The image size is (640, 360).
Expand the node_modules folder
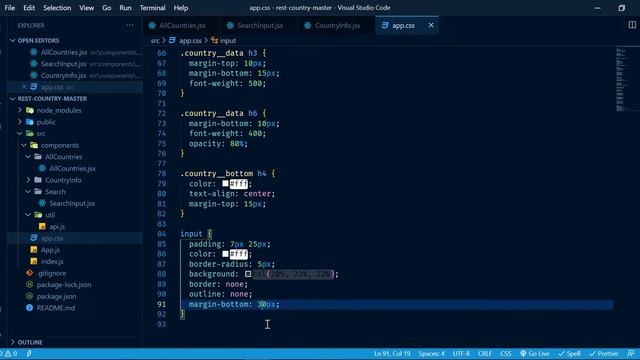pyautogui.click(x=20, y=110)
